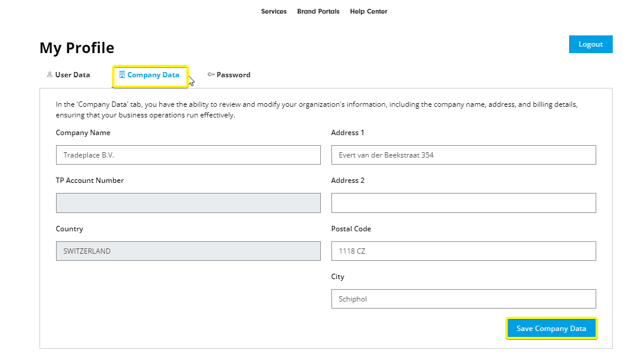This screenshot has height=354, width=644.
Task: Edit the City field showing Schiphol
Action: [464, 299]
